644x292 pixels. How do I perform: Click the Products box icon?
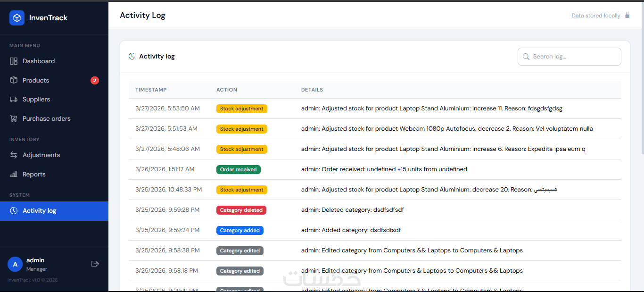(14, 80)
